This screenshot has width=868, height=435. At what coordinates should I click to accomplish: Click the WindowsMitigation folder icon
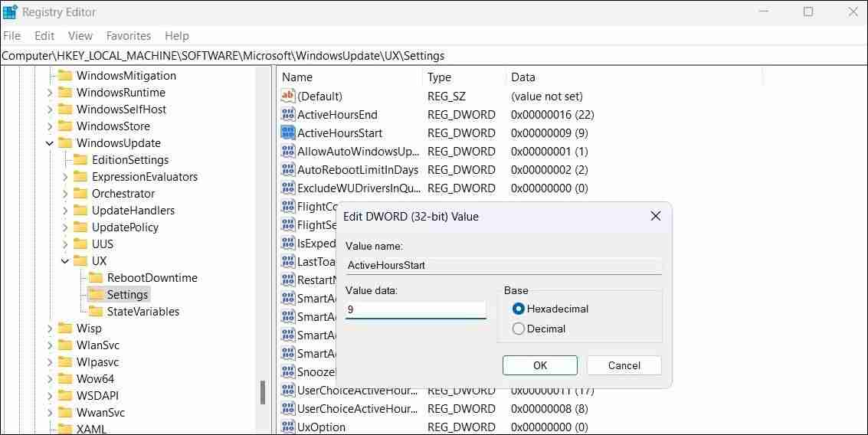tap(65, 75)
